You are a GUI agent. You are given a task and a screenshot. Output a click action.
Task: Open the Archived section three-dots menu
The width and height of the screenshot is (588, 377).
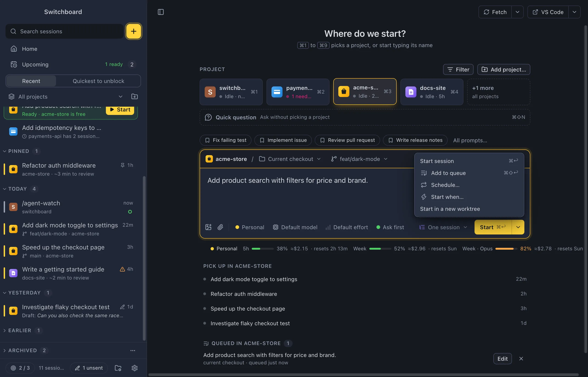click(x=133, y=351)
